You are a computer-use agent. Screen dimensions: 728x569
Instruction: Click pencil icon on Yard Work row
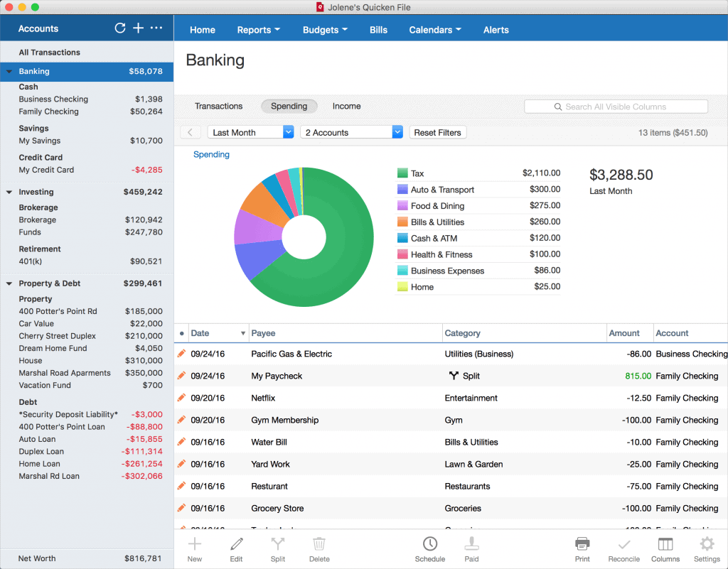point(181,464)
